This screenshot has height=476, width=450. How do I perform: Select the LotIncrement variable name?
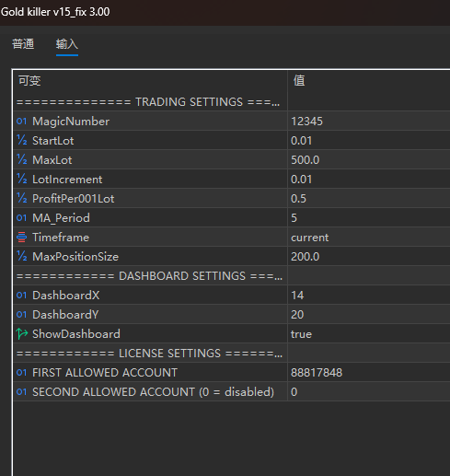67,180
